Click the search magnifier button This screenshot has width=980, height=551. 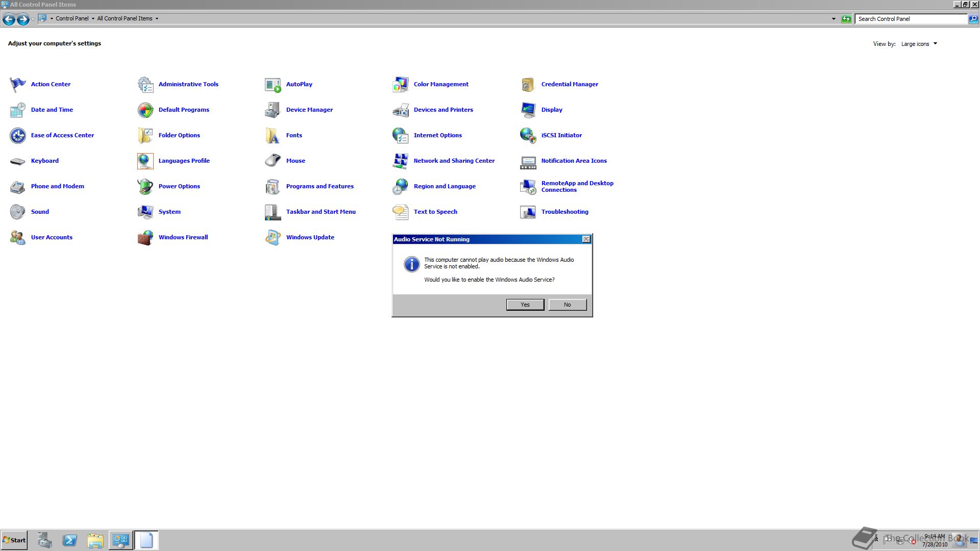(973, 19)
